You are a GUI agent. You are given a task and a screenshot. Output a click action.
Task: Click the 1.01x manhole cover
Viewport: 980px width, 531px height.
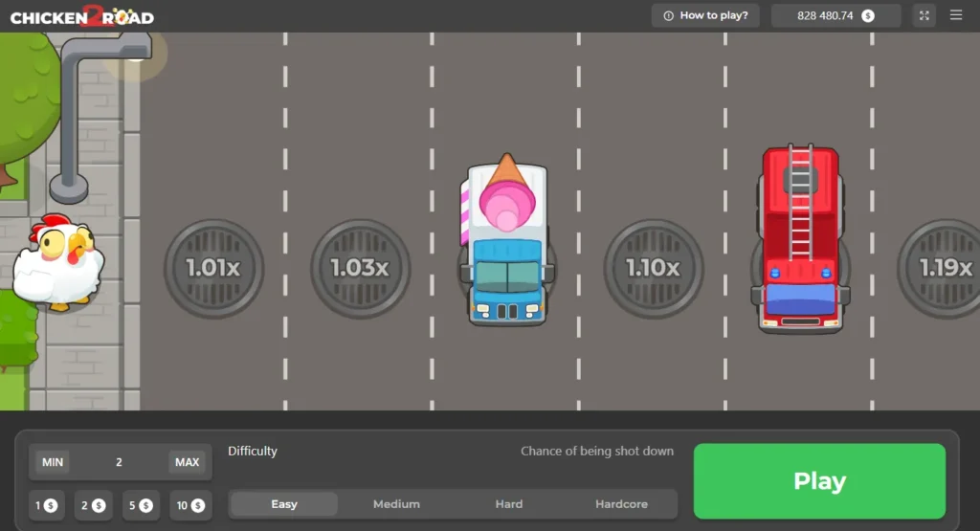pos(213,269)
